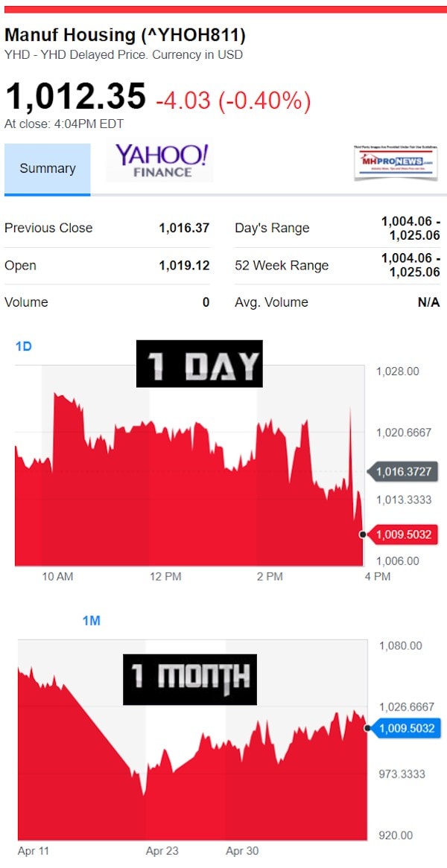Click the gray 1,016.3727 previous close marker
The image size is (447, 868).
(403, 472)
